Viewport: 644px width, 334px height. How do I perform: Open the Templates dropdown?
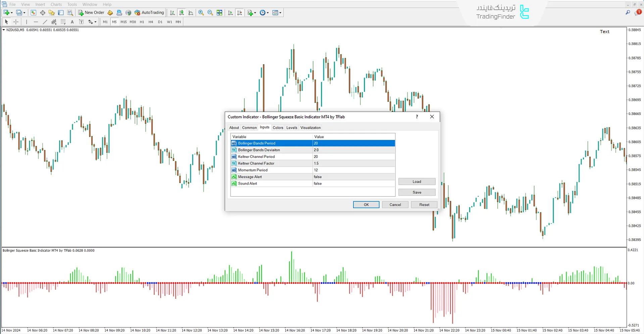277,12
